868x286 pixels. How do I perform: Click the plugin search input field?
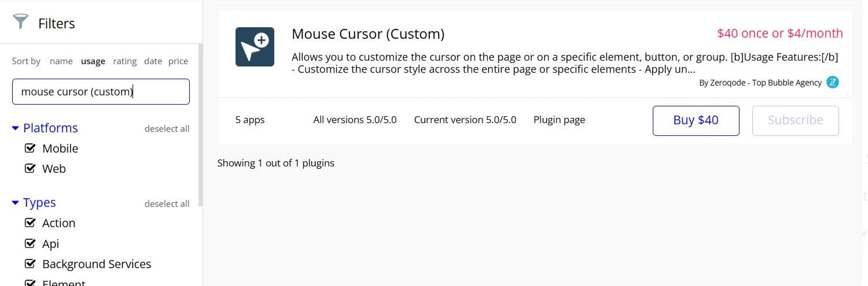pos(101,91)
